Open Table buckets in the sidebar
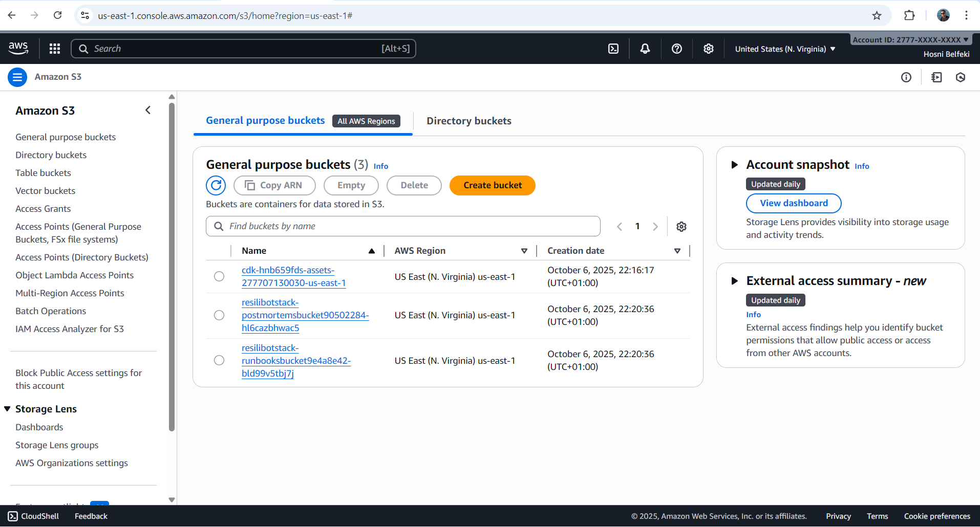Image resolution: width=980 pixels, height=527 pixels. point(43,173)
